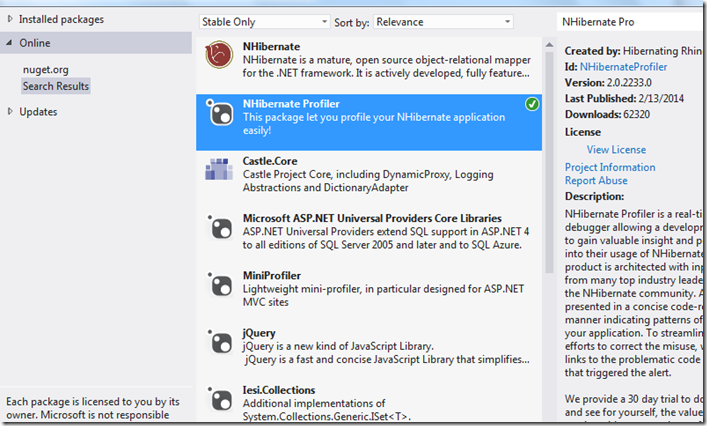Click the jQuery package icon

click(220, 342)
